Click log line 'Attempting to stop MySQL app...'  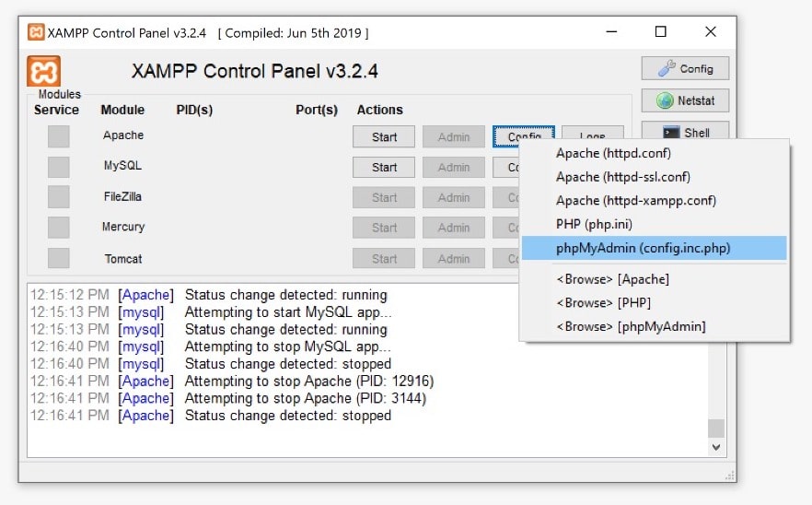(210, 346)
